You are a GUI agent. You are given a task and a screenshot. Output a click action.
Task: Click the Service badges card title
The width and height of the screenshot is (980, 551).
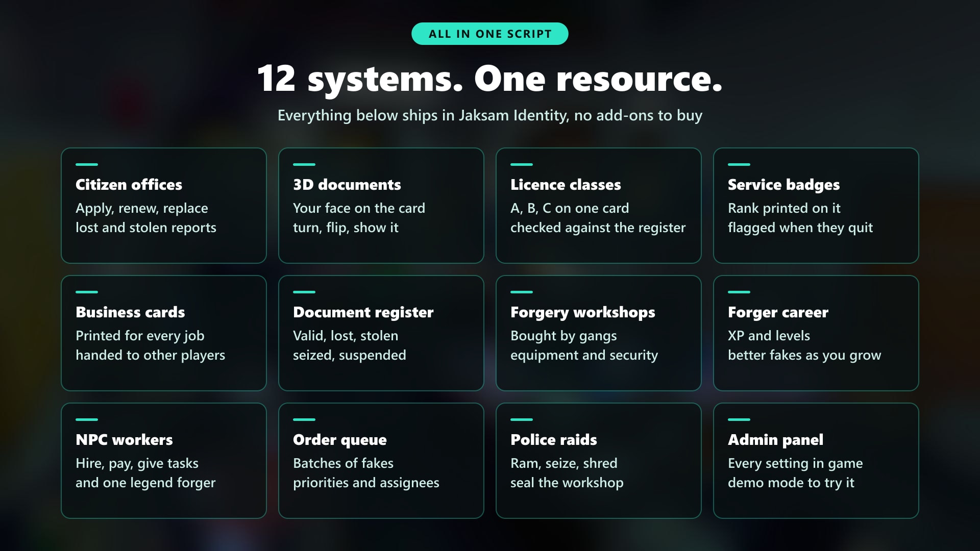(x=783, y=185)
